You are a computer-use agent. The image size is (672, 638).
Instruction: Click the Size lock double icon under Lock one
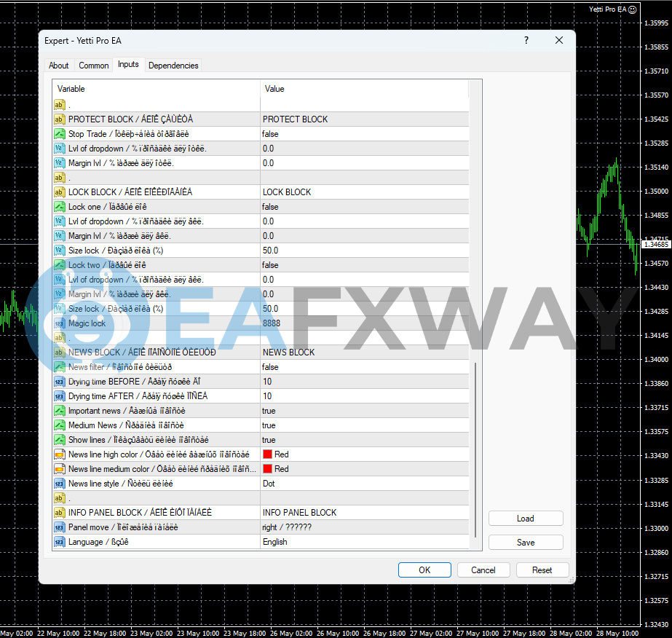pyautogui.click(x=60, y=251)
